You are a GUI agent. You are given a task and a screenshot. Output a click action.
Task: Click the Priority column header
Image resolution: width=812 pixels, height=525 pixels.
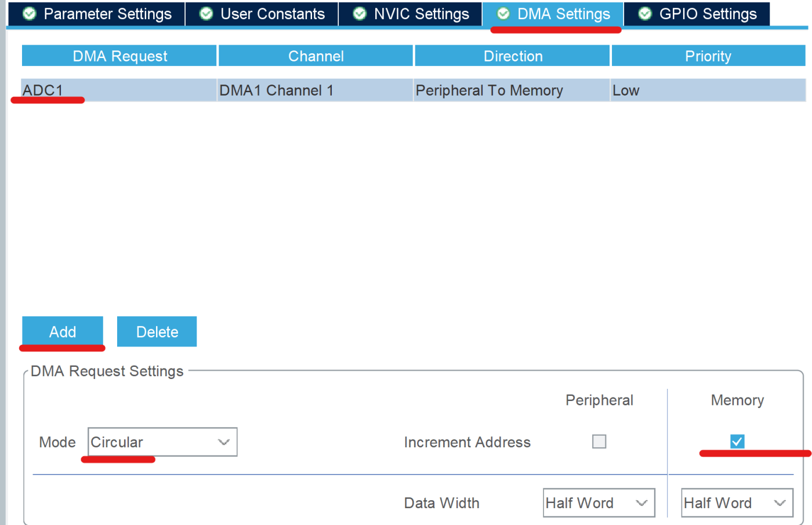coord(708,56)
